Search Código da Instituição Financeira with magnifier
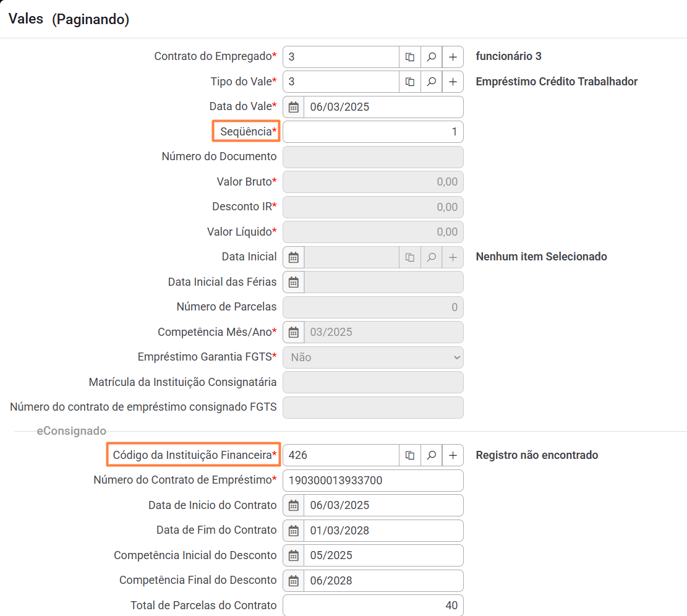 431,455
